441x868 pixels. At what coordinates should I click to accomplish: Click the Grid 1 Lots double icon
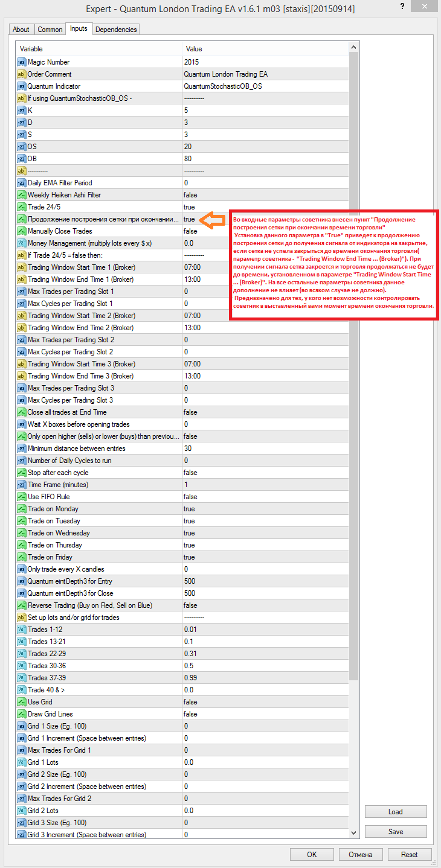(21, 762)
